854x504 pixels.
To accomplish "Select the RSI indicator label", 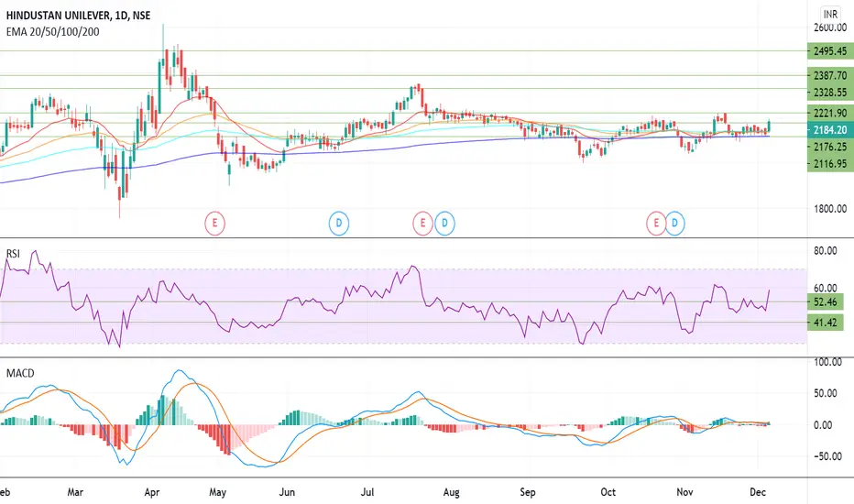I will (x=13, y=253).
